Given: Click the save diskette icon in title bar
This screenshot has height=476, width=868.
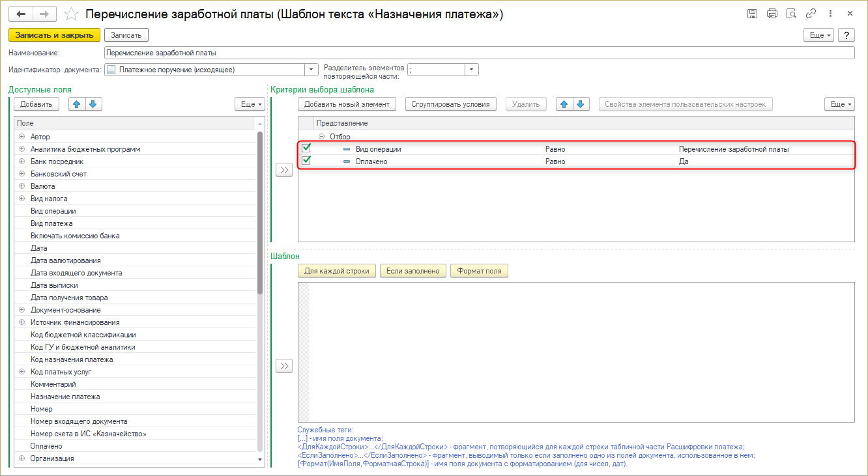Looking at the screenshot, I should click(x=752, y=14).
